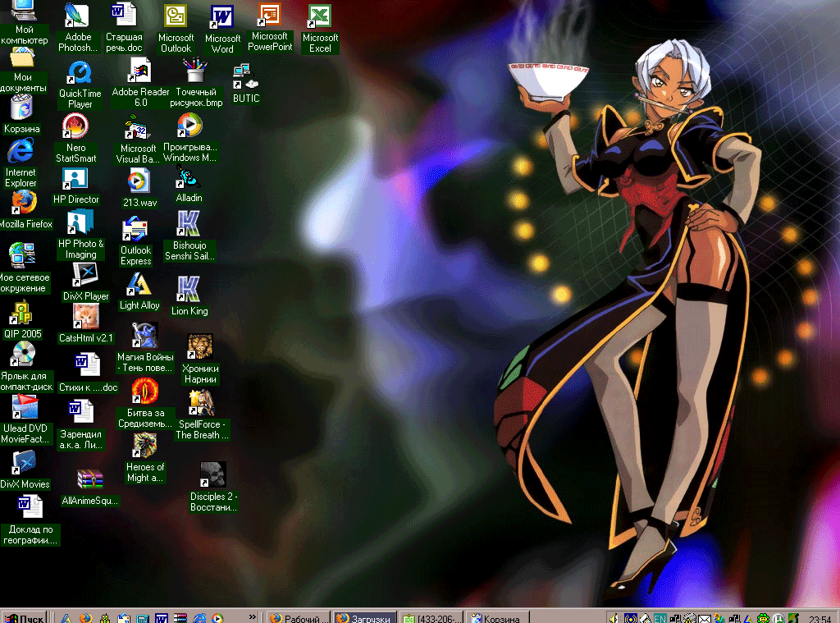Viewport: 840px width, 623px height.
Task: Open the Пуск start menu
Action: click(x=24, y=617)
